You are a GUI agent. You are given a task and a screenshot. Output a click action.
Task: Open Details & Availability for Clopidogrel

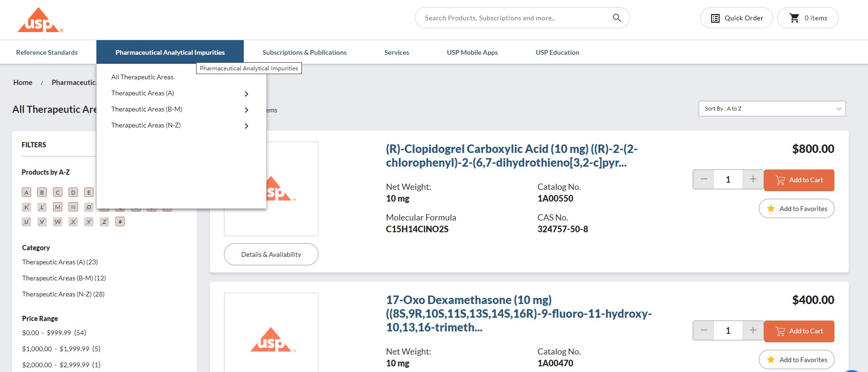(x=271, y=254)
